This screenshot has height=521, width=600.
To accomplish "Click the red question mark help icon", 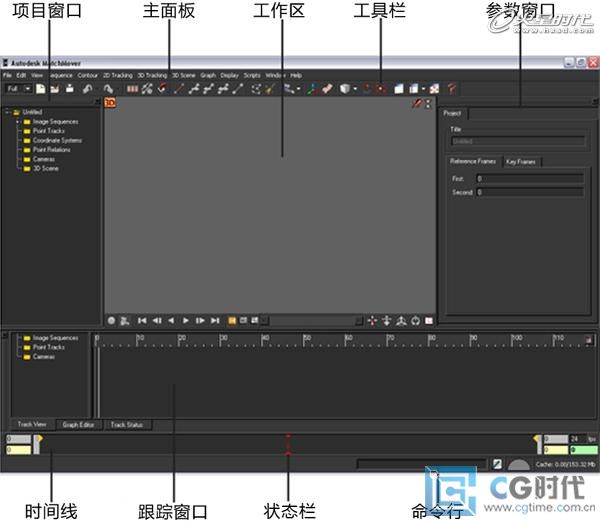I will point(452,89).
